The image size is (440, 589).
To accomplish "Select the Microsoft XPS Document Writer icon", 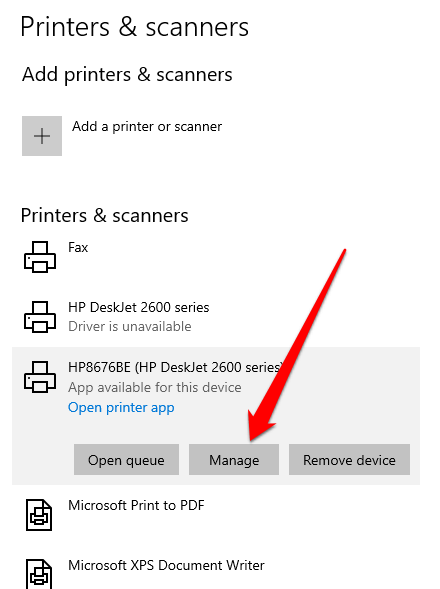I will pyautogui.click(x=39, y=574).
